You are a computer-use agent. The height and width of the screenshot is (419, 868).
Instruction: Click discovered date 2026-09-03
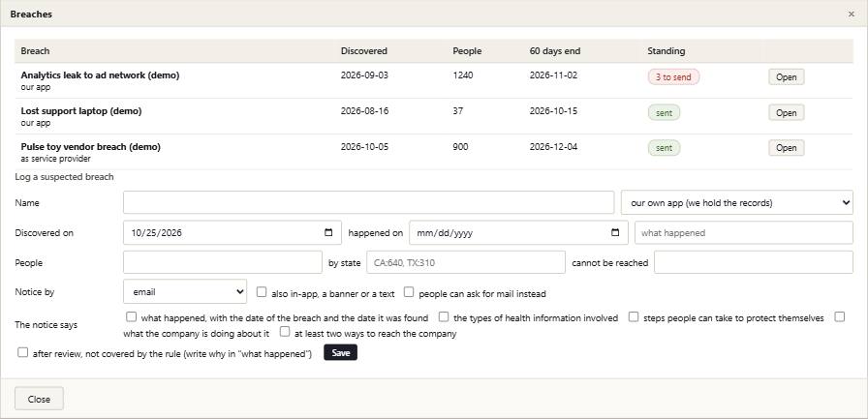(x=365, y=75)
